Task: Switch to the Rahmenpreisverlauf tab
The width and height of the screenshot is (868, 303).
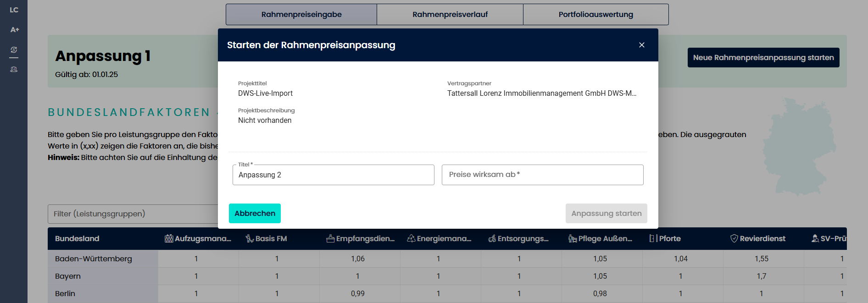Action: 450,15
